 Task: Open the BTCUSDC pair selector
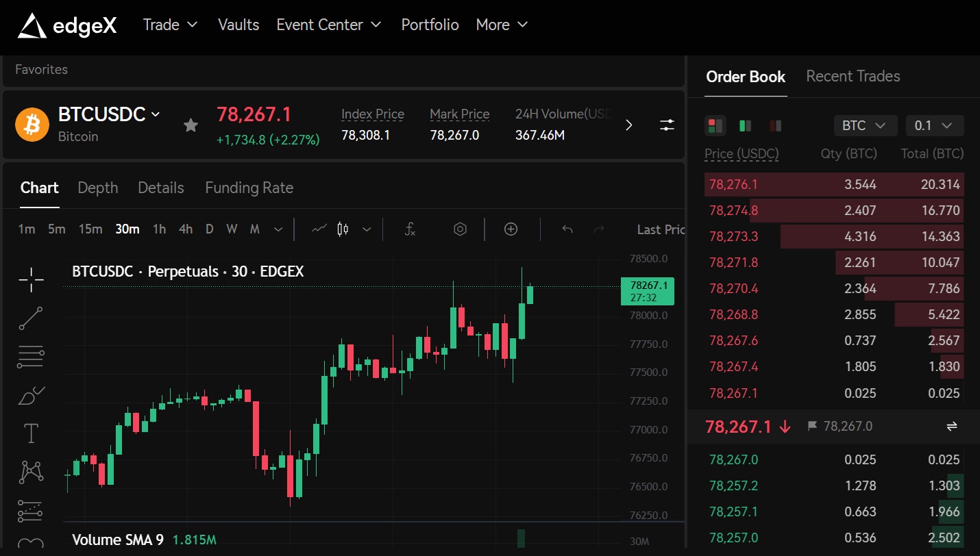pyautogui.click(x=109, y=114)
